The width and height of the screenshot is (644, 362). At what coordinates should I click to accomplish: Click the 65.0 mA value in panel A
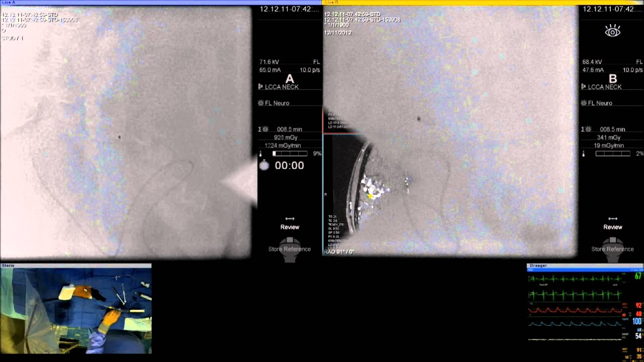coord(270,70)
